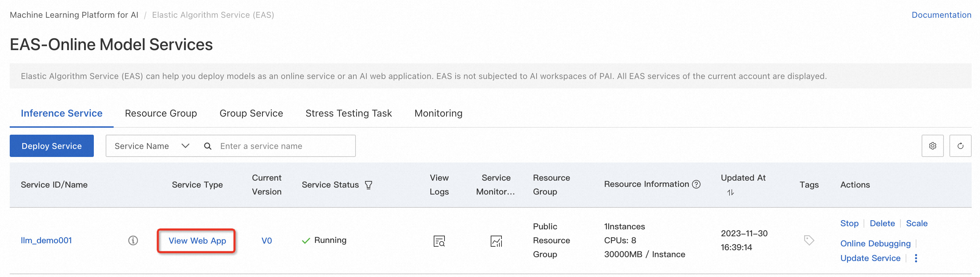
Task: Click View Web App link
Action: [x=197, y=241]
